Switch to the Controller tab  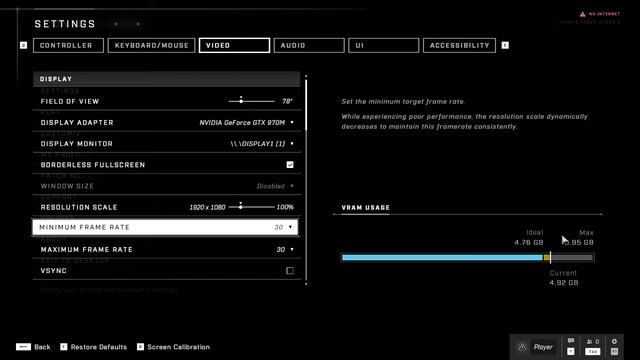68,45
